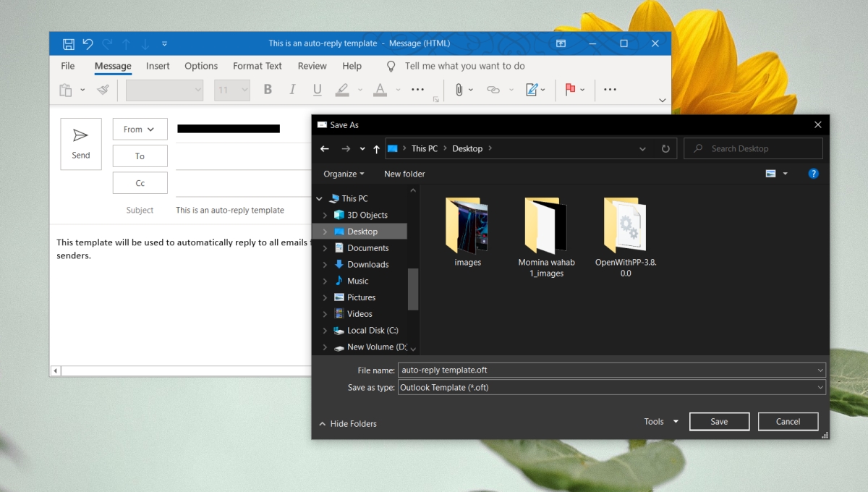Select the Format Painter tool
868x492 pixels.
[102, 89]
